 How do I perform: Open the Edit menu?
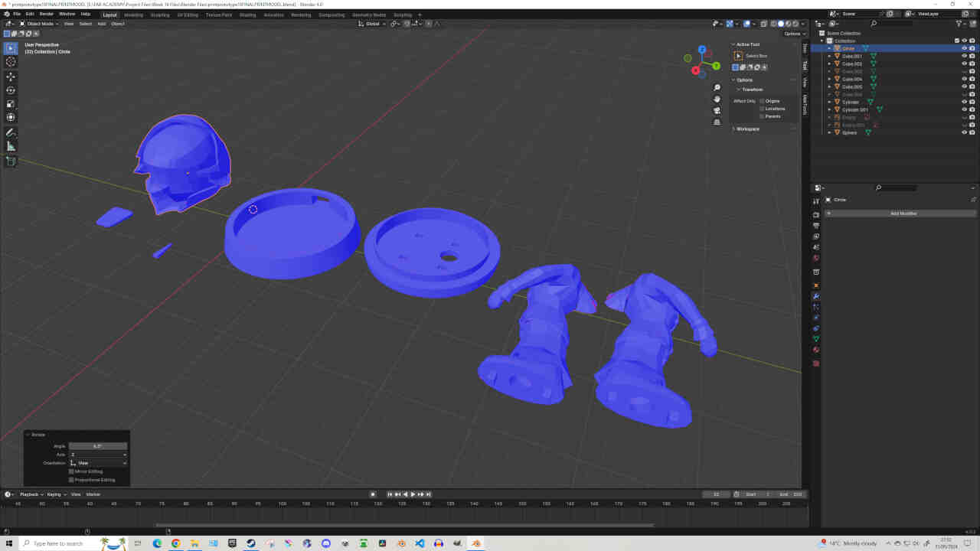pos(30,14)
